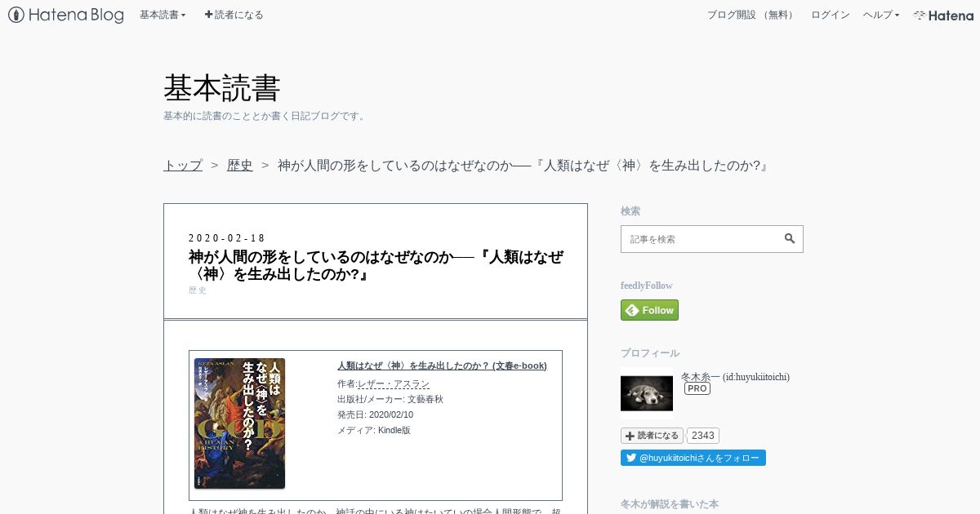
Task: Click 読者になる in the top navigation bar
Action: [x=234, y=15]
